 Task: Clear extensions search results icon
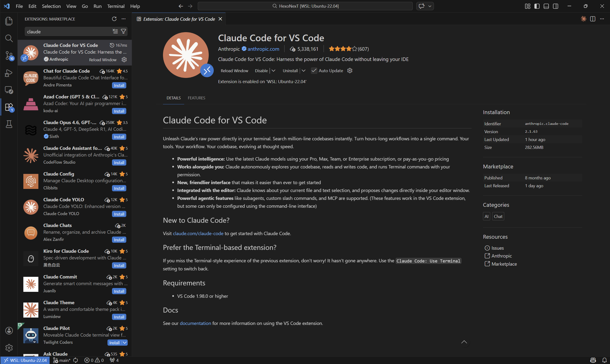tap(115, 31)
